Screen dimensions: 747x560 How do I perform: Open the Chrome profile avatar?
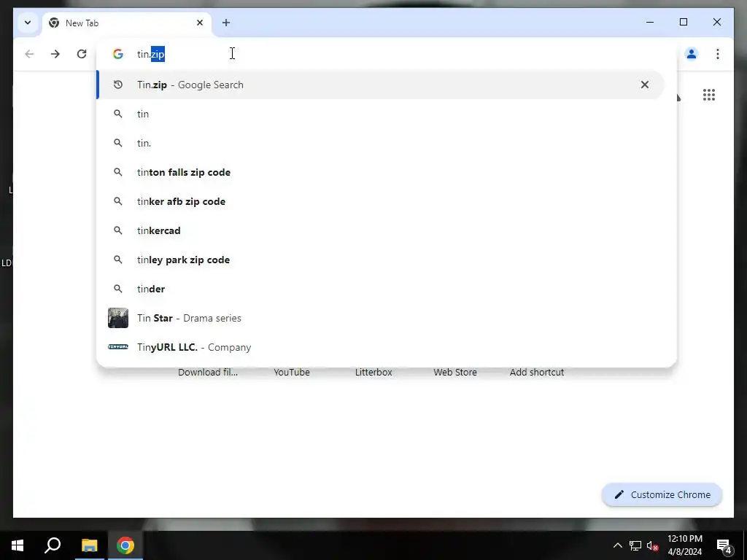(x=692, y=54)
